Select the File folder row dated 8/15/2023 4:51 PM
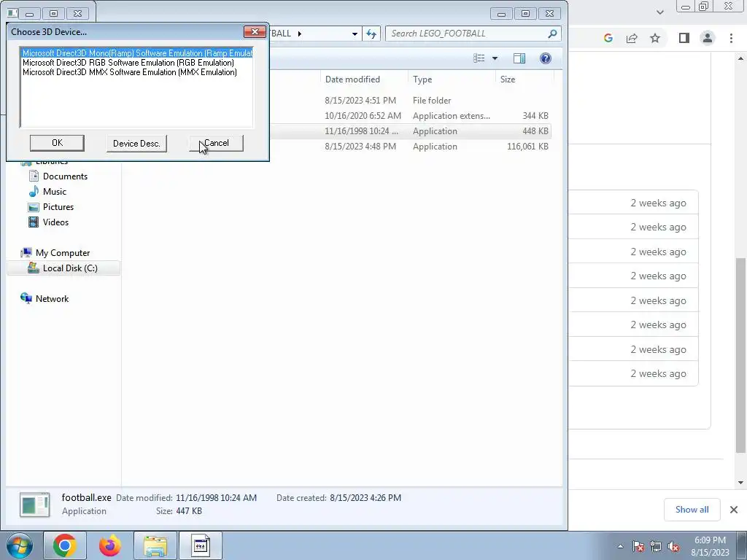Image resolution: width=747 pixels, height=560 pixels. [x=411, y=101]
